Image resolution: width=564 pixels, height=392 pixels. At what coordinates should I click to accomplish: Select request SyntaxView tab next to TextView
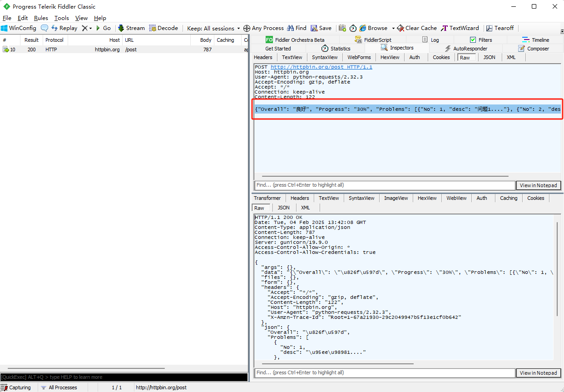(x=325, y=57)
